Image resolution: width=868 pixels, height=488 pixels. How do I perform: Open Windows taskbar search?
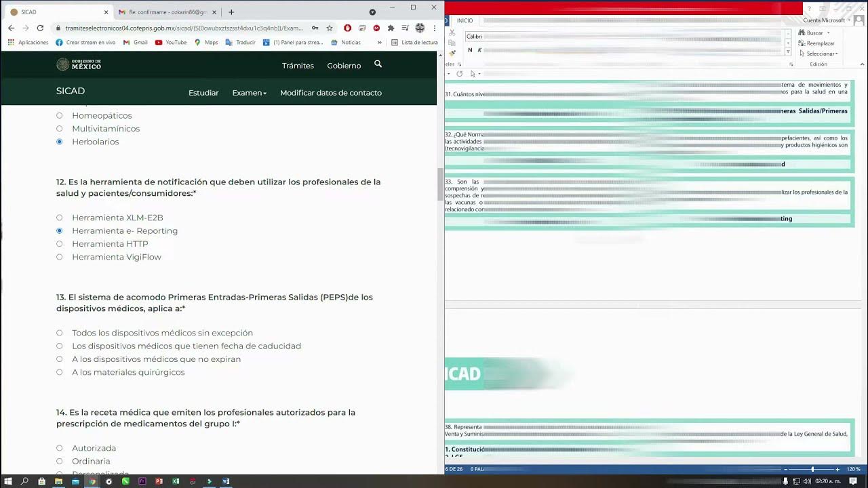(x=25, y=481)
